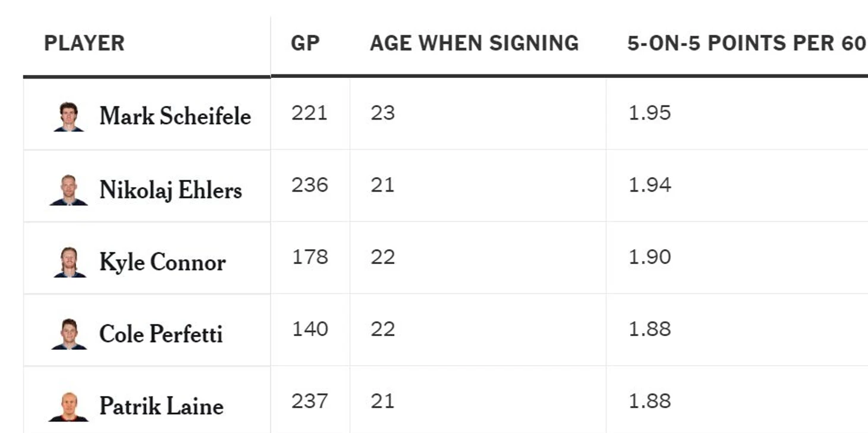Click Nikolaj Ehlers' headshot photo
This screenshot has height=433, width=868.
pos(69,190)
